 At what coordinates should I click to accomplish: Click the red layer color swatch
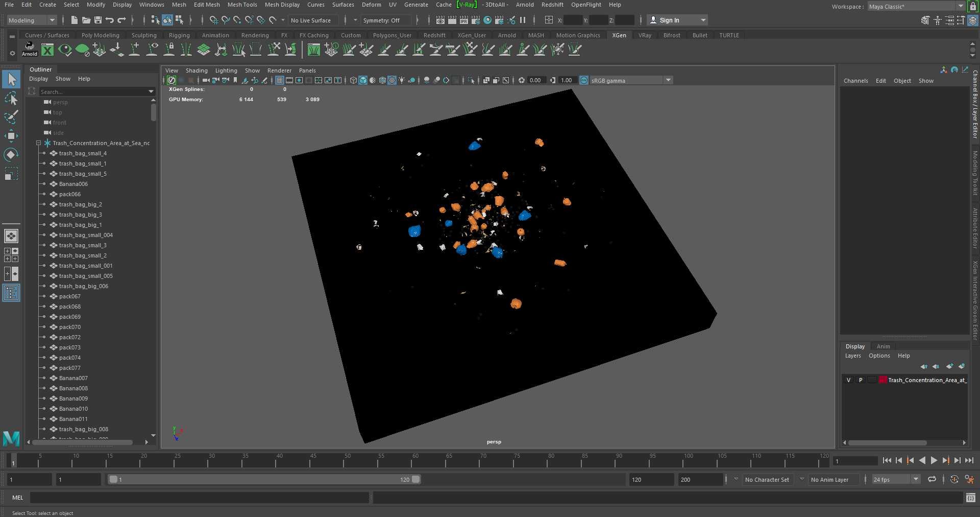[x=883, y=380]
